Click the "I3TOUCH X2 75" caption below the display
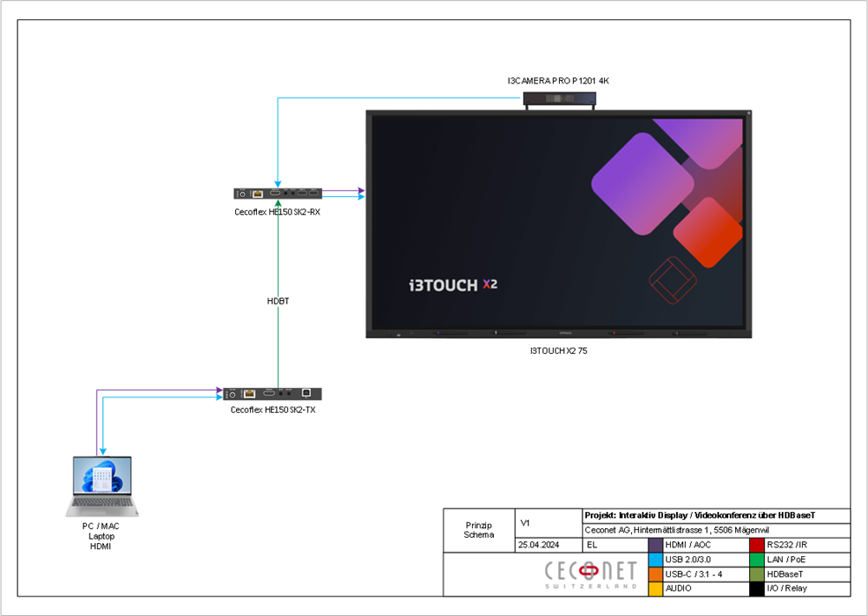The image size is (868, 616). click(x=558, y=351)
